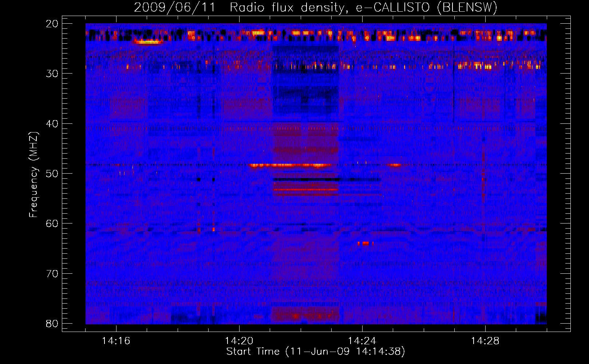Screen dimensions: 589x364
Task: Click the 40 frequency tick label
Action: 52,124
